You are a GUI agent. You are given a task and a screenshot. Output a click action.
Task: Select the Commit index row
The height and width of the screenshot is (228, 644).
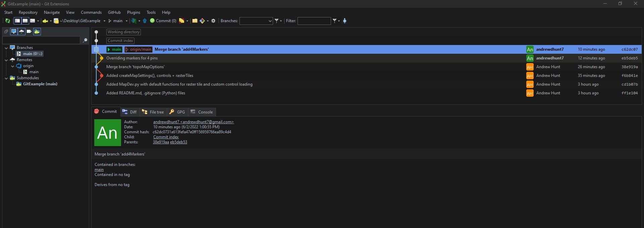(367, 41)
